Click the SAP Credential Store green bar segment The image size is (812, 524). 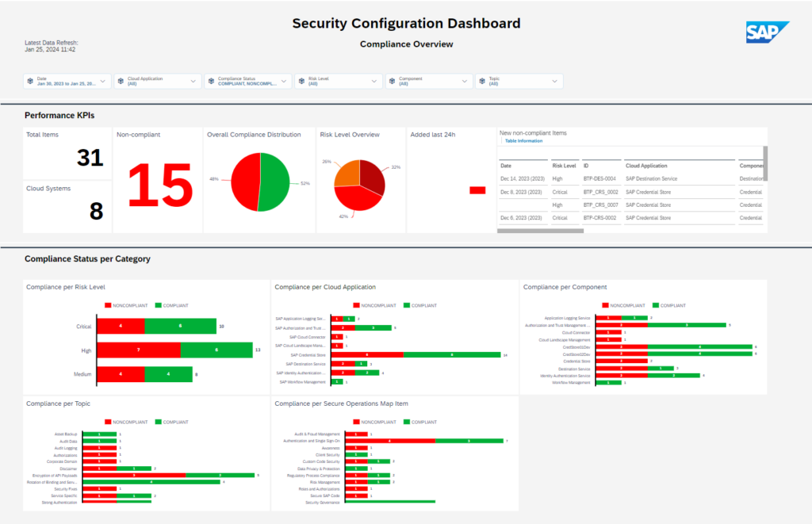click(452, 355)
